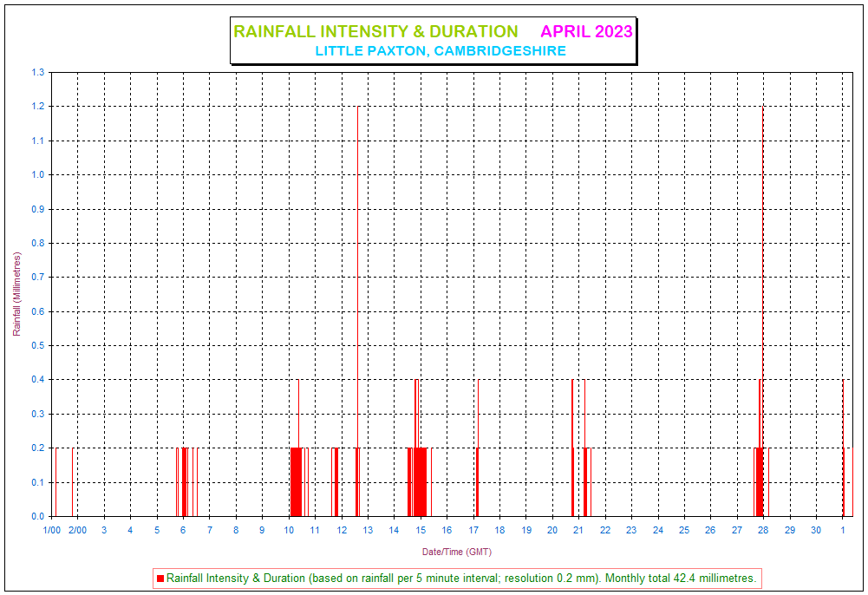868x595 pixels.
Task: Select the chart title 'RAINFALL INTENSITY & DURATION'
Action: pos(375,31)
